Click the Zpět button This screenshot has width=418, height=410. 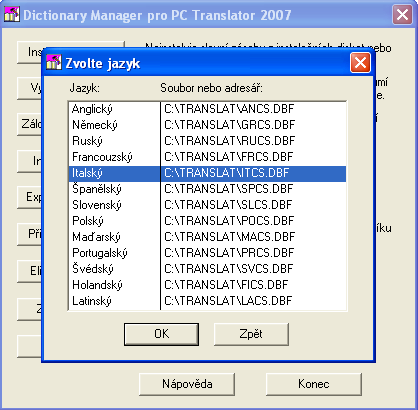[x=251, y=334]
